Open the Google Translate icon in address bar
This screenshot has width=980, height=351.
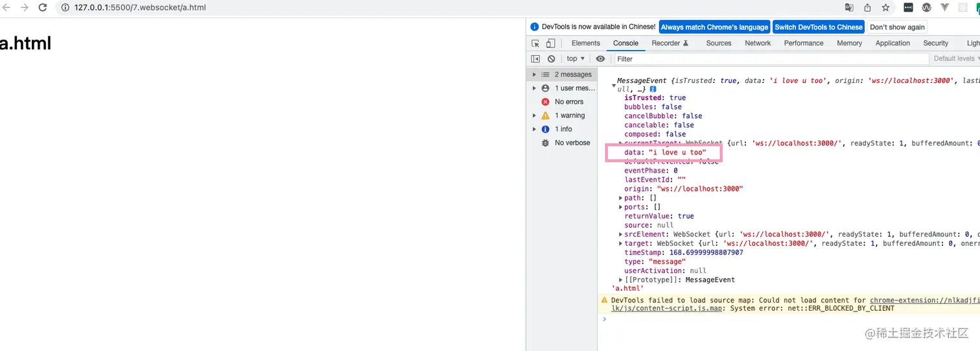[849, 8]
